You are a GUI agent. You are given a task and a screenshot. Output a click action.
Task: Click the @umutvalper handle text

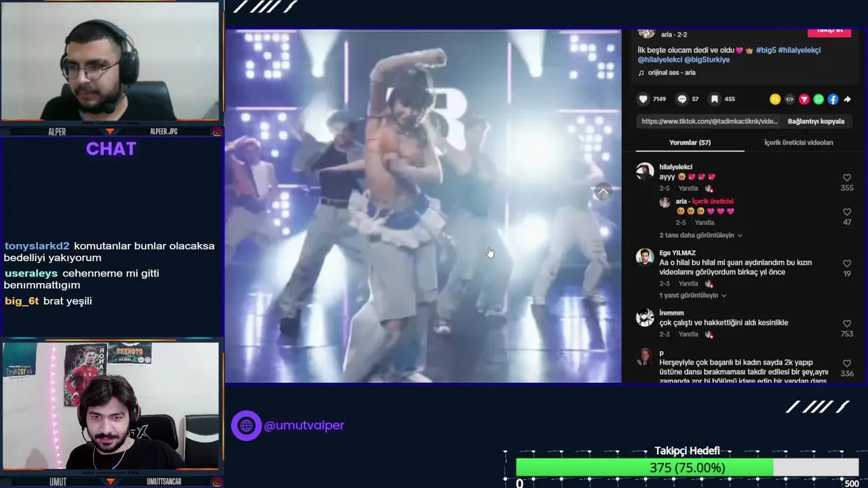(x=304, y=426)
